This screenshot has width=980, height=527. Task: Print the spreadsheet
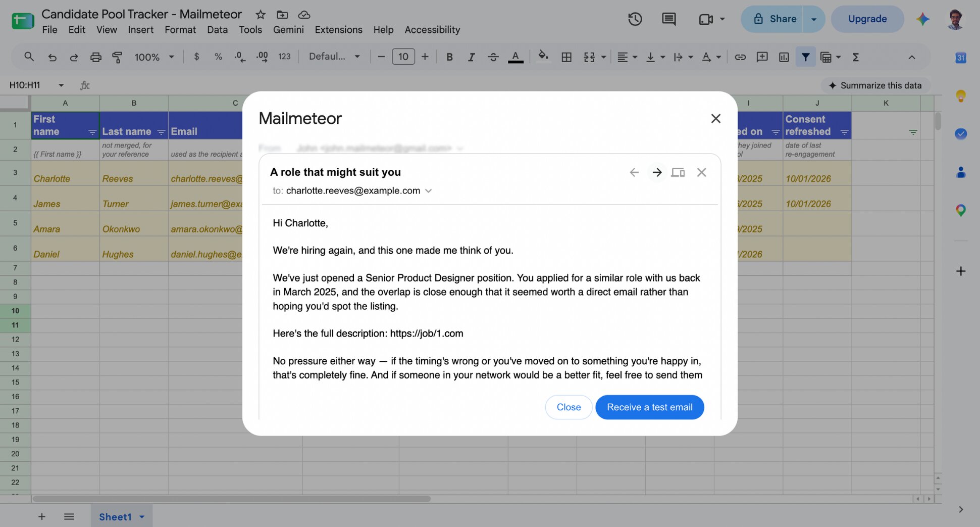[x=95, y=57]
